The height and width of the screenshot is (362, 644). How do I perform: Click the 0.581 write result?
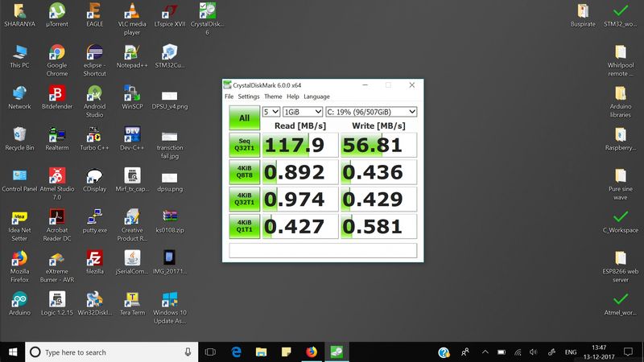tap(378, 226)
